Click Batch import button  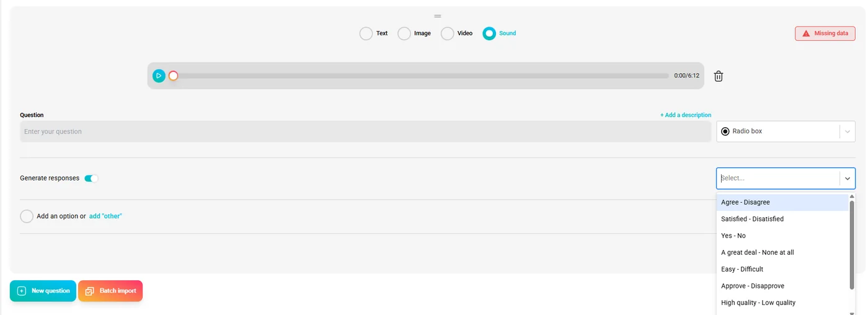tap(110, 291)
